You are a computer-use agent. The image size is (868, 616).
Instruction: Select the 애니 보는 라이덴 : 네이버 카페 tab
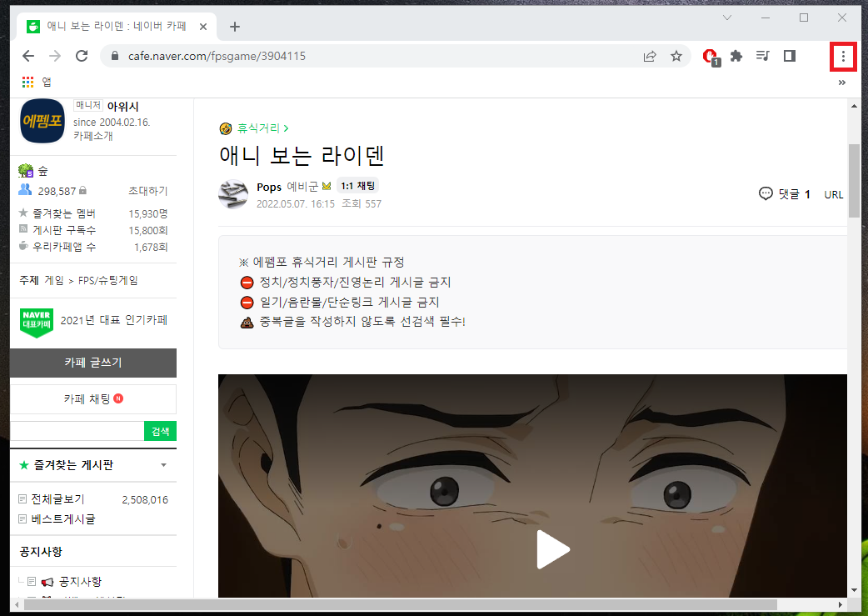(x=117, y=27)
